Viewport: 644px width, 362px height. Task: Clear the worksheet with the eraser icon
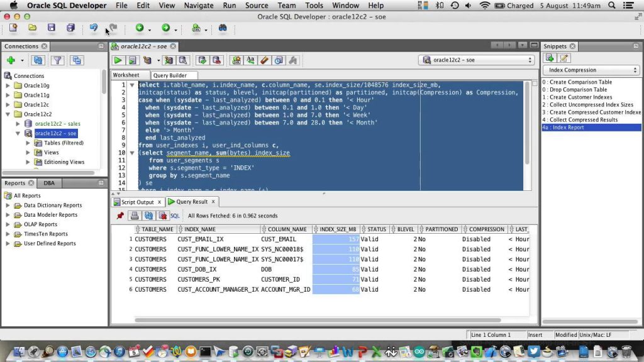(265, 60)
